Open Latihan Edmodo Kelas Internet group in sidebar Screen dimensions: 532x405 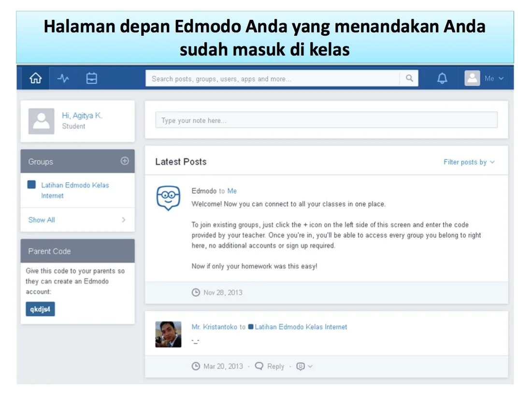tap(75, 190)
